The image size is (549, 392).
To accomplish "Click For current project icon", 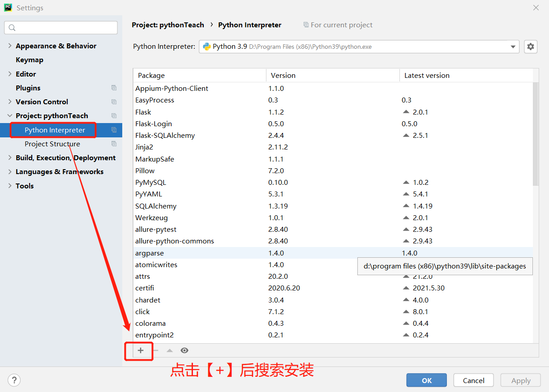I will click(306, 25).
